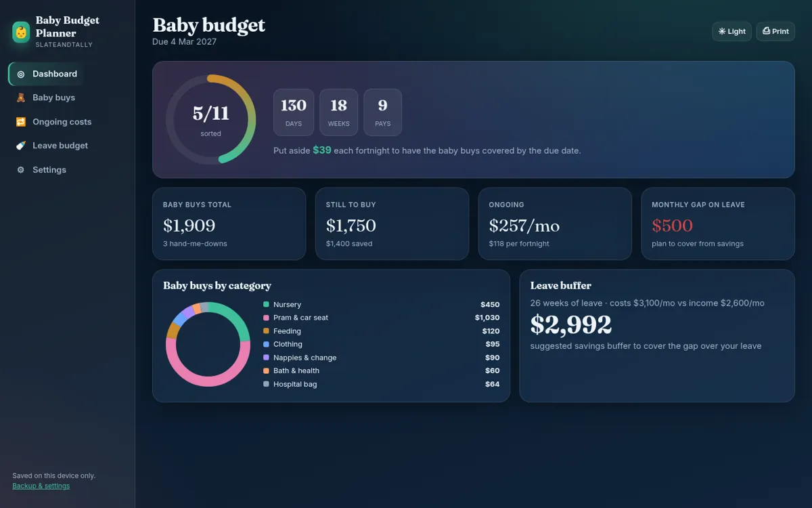This screenshot has width=812, height=508.
Task: Click the $118 per fortnight note
Action: [519, 244]
